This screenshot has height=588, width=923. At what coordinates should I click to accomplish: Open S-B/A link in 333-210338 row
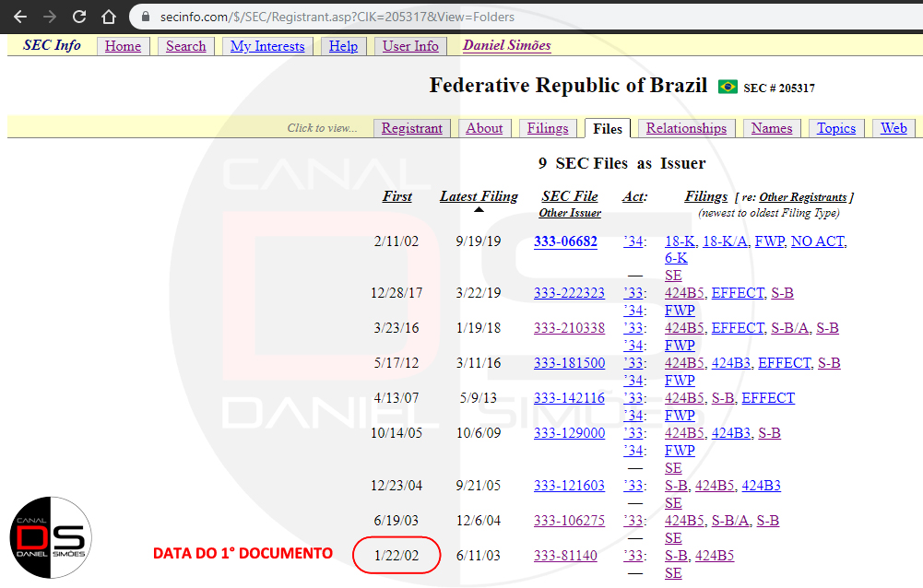tap(790, 328)
